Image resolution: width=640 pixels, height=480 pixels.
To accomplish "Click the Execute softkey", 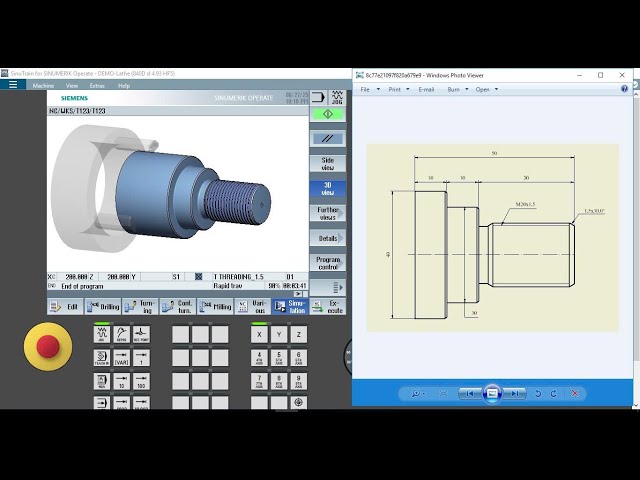I will (328, 307).
